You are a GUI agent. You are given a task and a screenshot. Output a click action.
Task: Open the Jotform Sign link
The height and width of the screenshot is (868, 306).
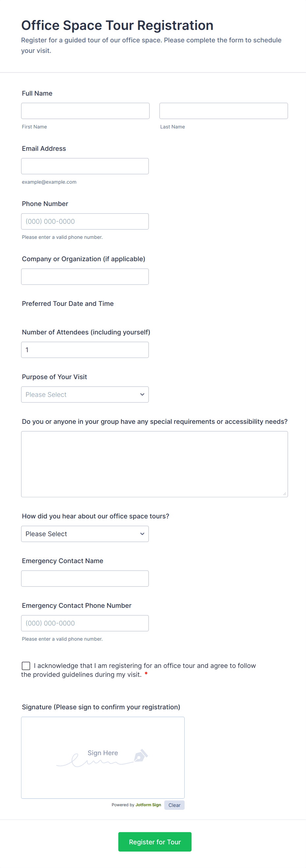[148, 805]
